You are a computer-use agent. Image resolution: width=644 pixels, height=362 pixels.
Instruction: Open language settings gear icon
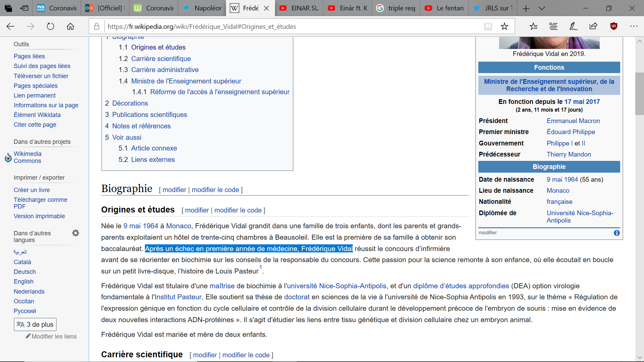tap(76, 233)
